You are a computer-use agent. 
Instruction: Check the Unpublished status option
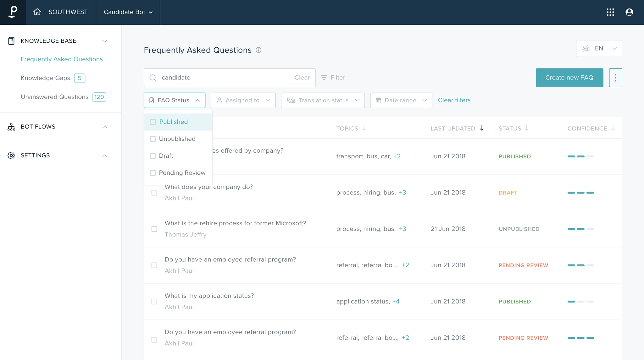click(153, 139)
